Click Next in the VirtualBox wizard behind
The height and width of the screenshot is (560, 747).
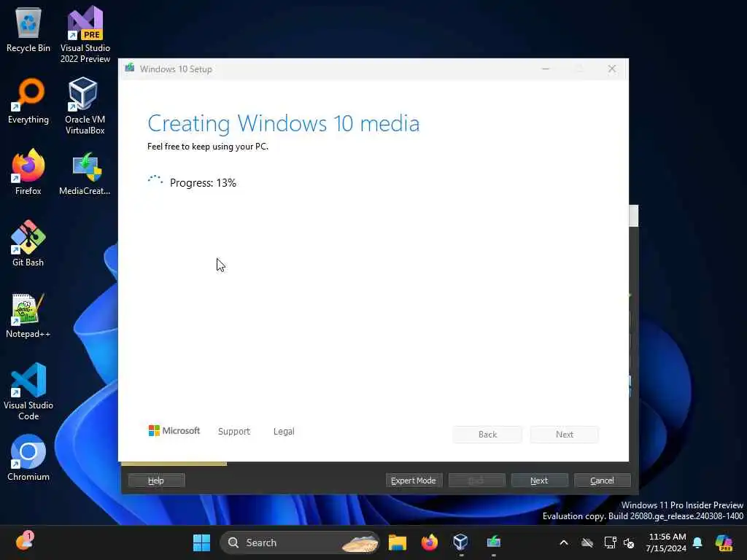coord(539,481)
